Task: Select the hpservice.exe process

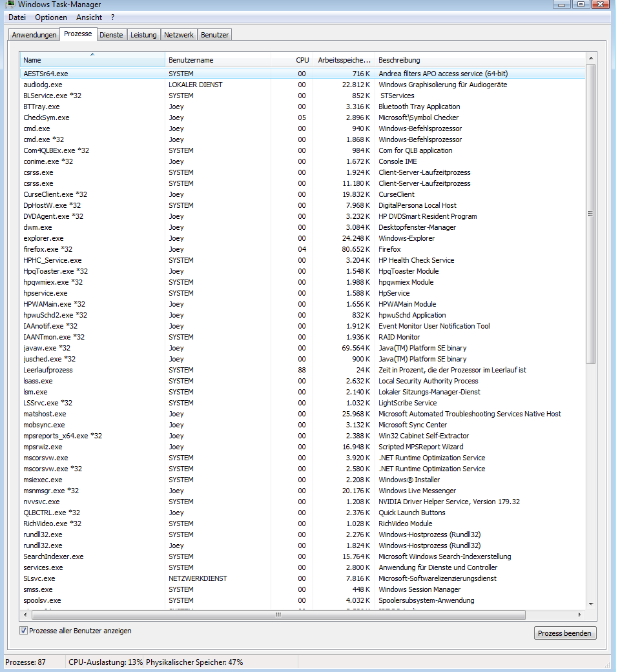Action: [x=303, y=293]
